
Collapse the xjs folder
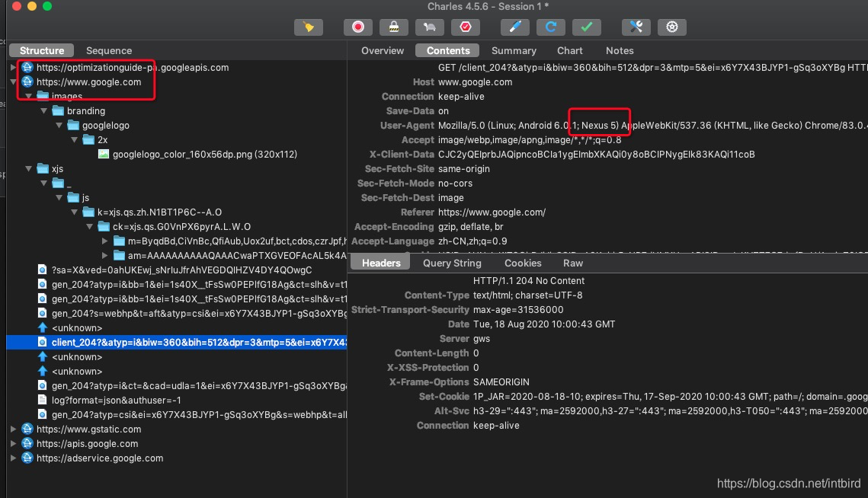(29, 168)
